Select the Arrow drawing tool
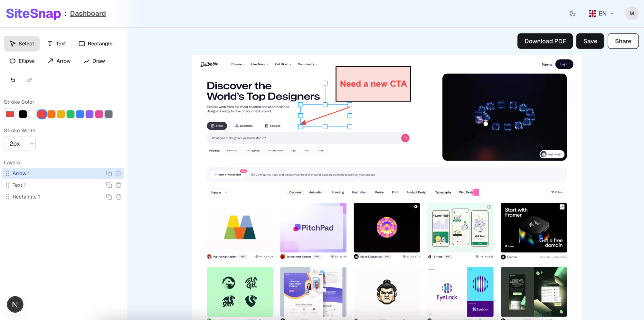 [x=59, y=61]
